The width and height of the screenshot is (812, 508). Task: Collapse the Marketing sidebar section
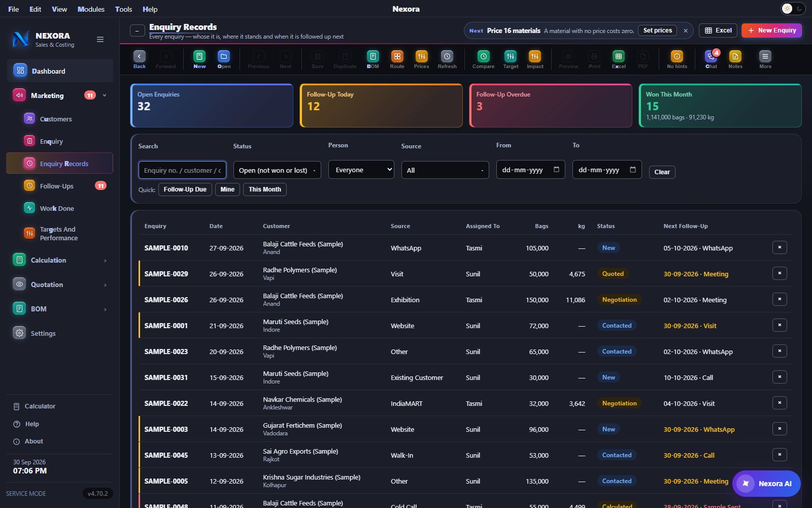105,96
